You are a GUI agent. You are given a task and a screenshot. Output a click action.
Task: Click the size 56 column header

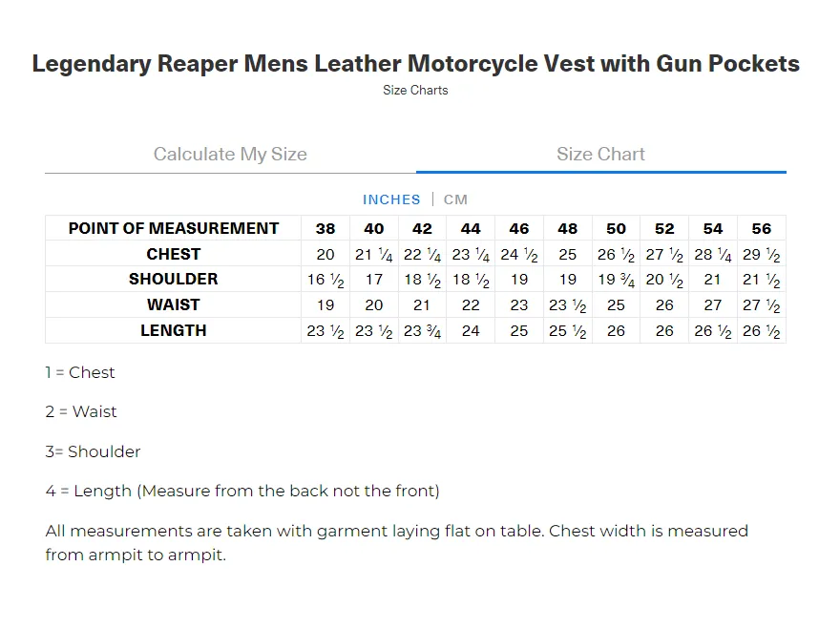pyautogui.click(x=761, y=229)
